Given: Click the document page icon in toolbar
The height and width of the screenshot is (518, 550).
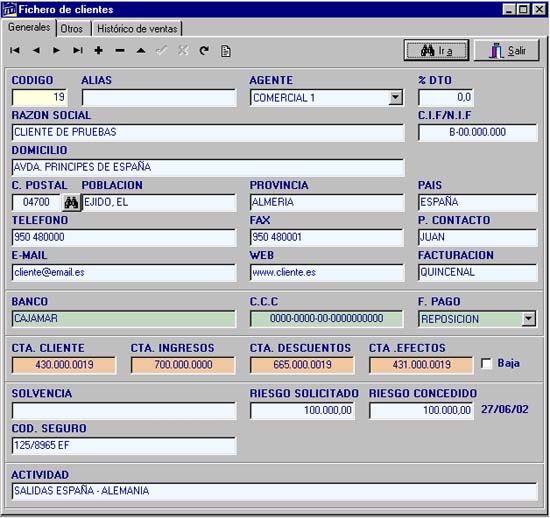Looking at the screenshot, I should (226, 51).
